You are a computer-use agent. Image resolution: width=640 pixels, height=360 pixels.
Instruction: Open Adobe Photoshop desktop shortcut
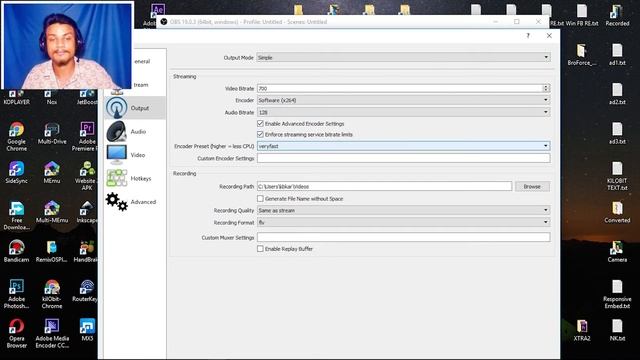tap(16, 294)
